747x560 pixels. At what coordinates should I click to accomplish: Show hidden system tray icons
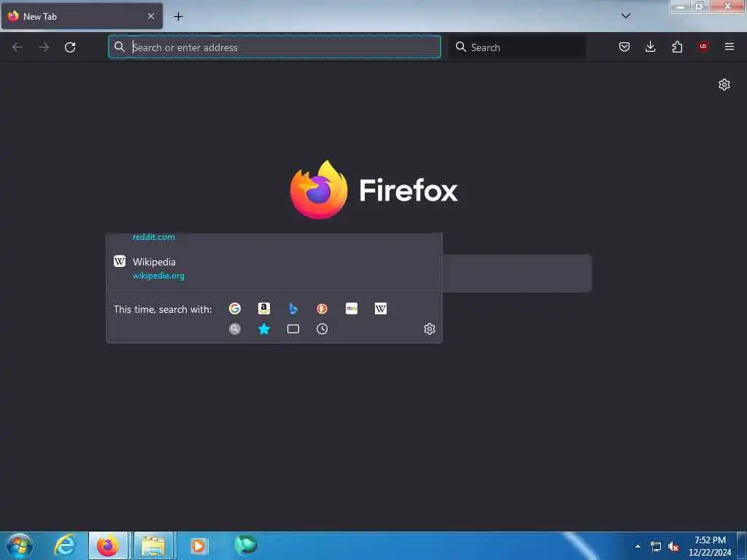click(638, 546)
